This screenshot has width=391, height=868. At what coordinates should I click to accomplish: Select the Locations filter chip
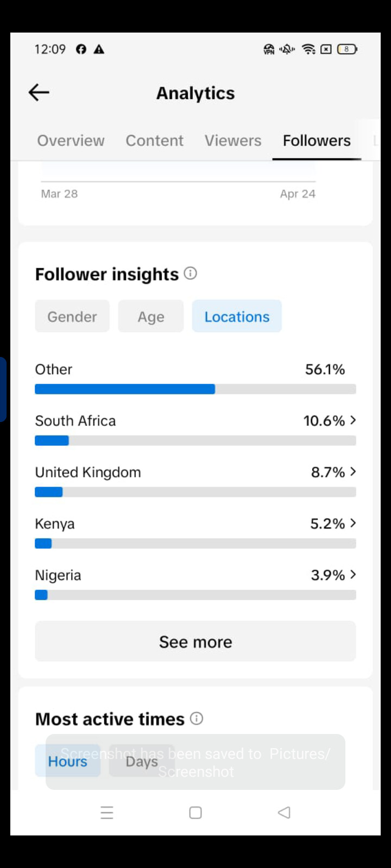pos(237,316)
